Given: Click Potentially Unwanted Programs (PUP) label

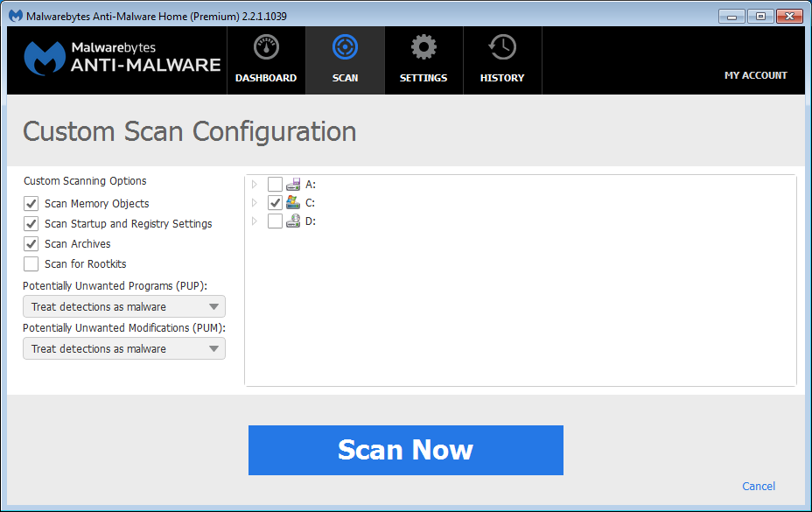Looking at the screenshot, I should coord(115,286).
